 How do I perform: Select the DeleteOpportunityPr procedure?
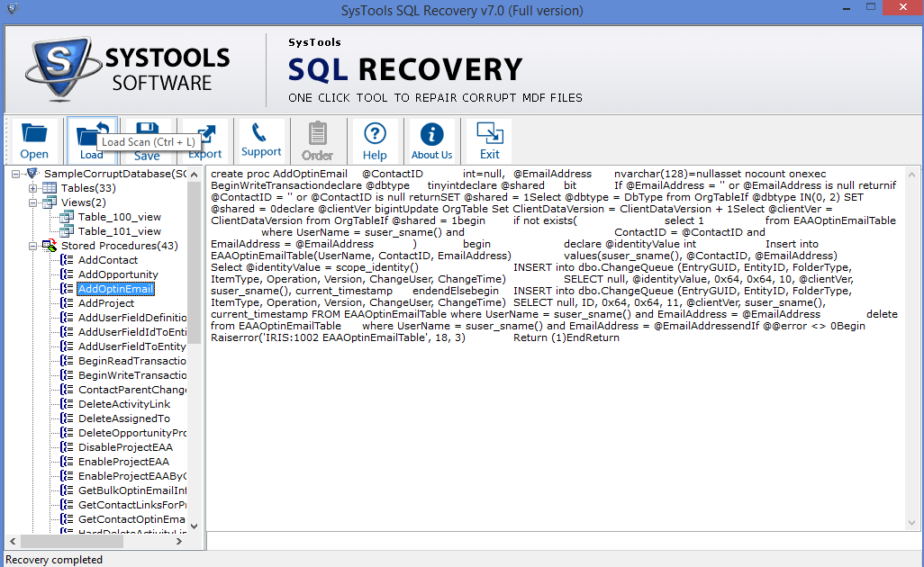coord(132,433)
